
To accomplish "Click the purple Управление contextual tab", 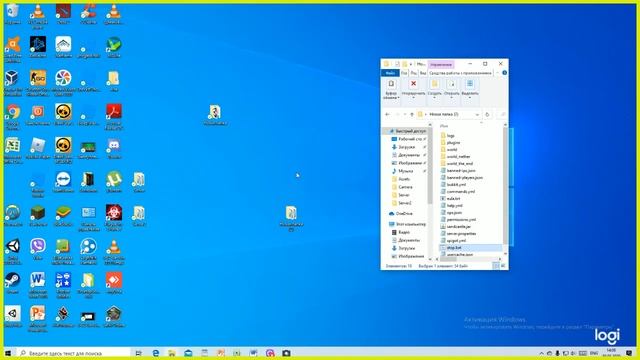I will [441, 64].
